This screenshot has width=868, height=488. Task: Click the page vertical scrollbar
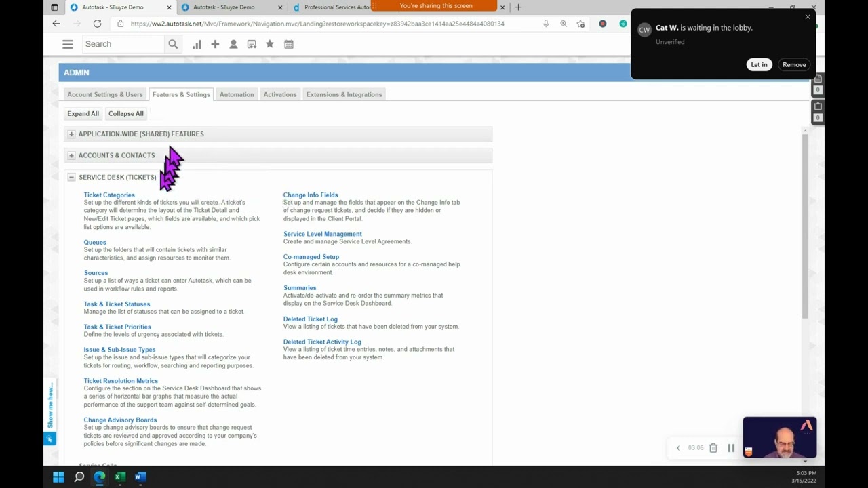pyautogui.click(x=805, y=226)
